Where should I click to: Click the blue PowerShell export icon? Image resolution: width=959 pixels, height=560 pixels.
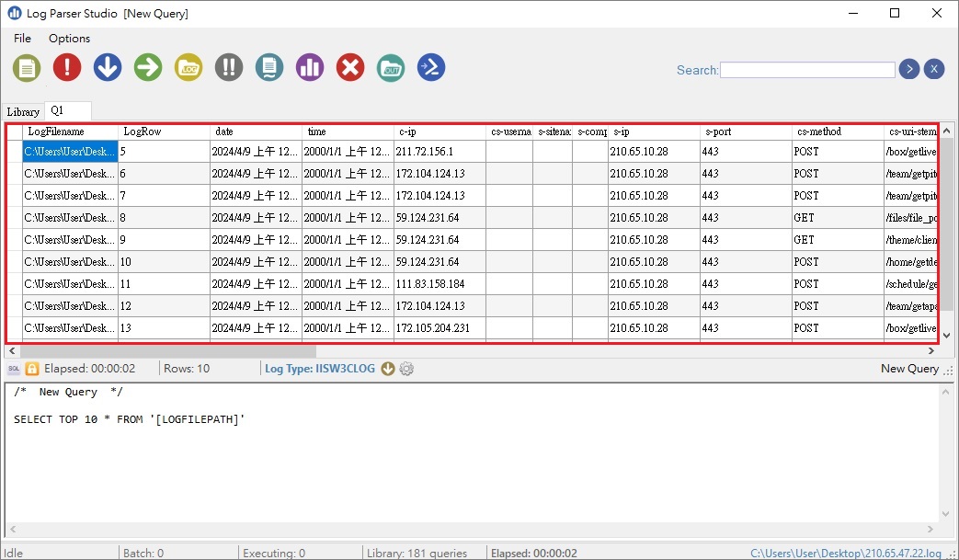[x=431, y=67]
